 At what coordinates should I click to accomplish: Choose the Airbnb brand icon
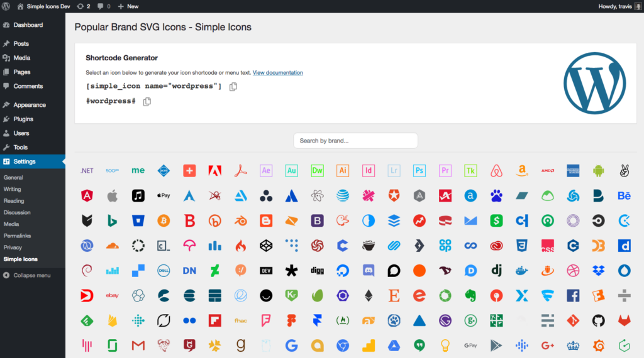(x=496, y=171)
